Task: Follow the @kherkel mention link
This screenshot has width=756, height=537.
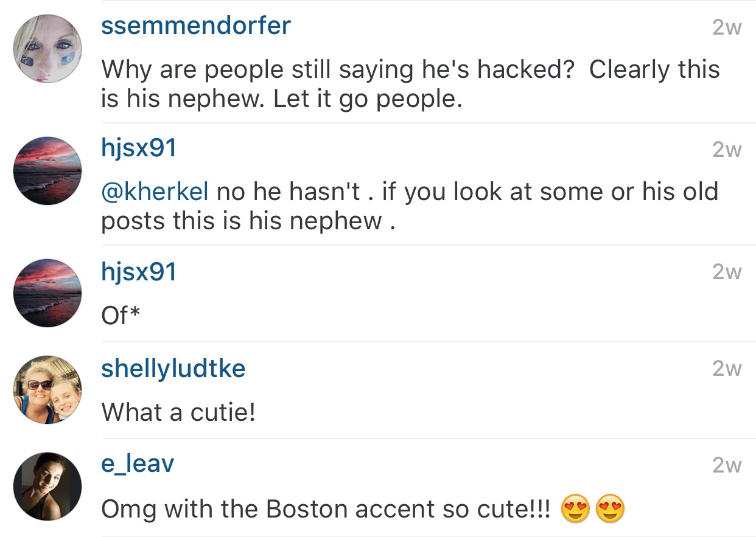Action: click(x=155, y=192)
